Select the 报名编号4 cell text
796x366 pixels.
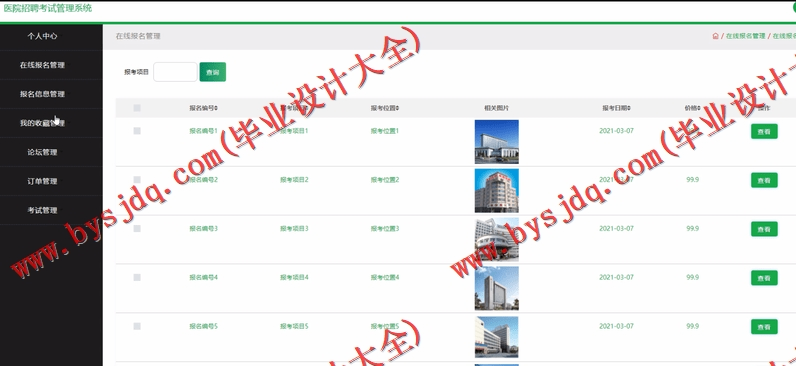point(204,277)
